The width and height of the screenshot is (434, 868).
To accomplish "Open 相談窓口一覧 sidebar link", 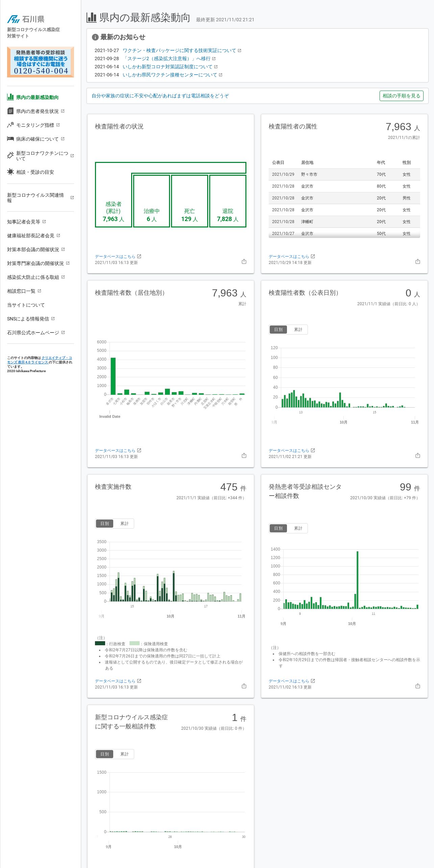I will [x=24, y=291].
